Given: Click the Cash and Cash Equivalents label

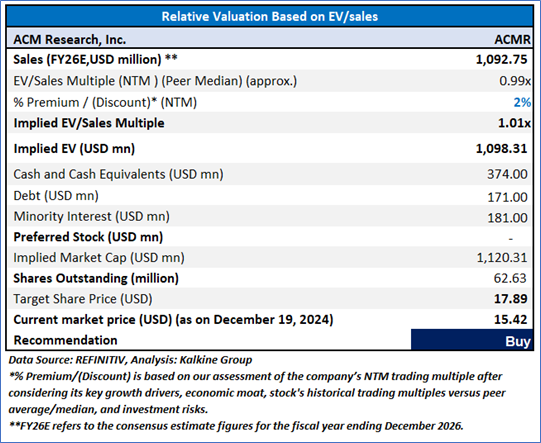Looking at the screenshot, I should click(118, 174).
